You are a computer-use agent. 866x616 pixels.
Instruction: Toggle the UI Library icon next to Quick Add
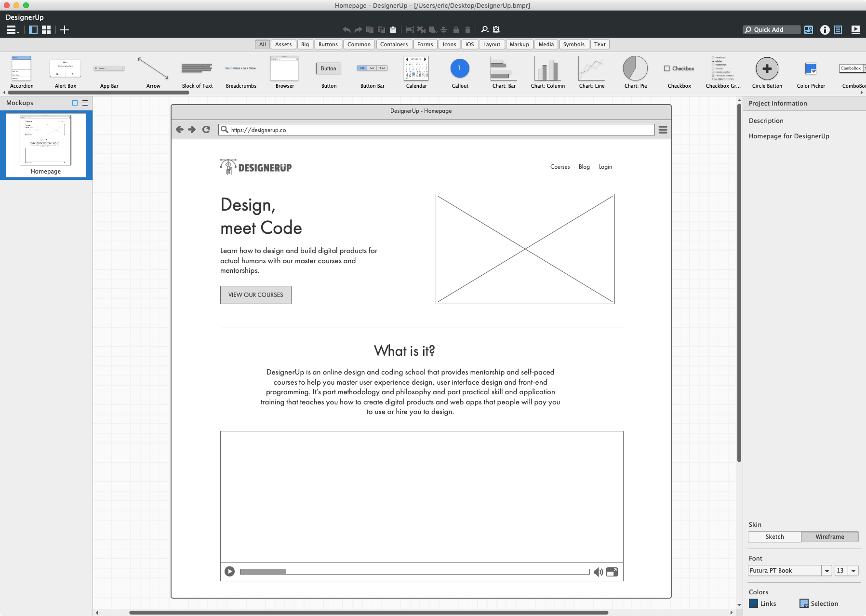(809, 30)
